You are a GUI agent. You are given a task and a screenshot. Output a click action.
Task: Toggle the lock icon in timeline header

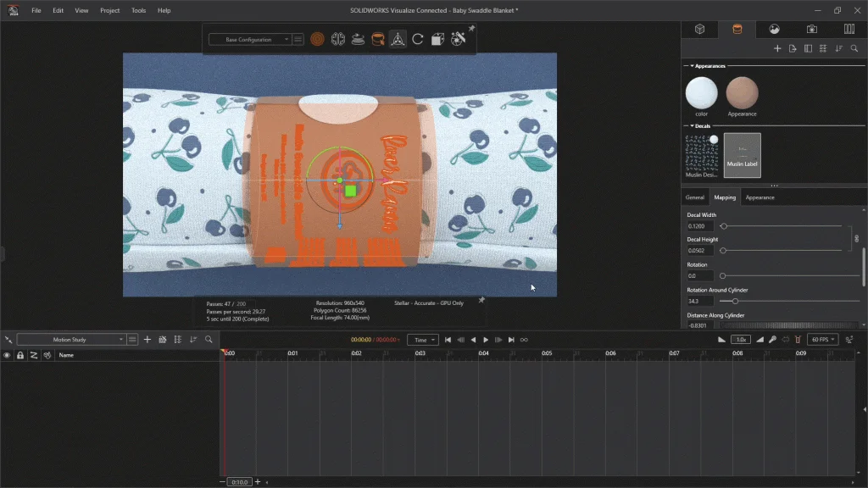[x=20, y=355]
